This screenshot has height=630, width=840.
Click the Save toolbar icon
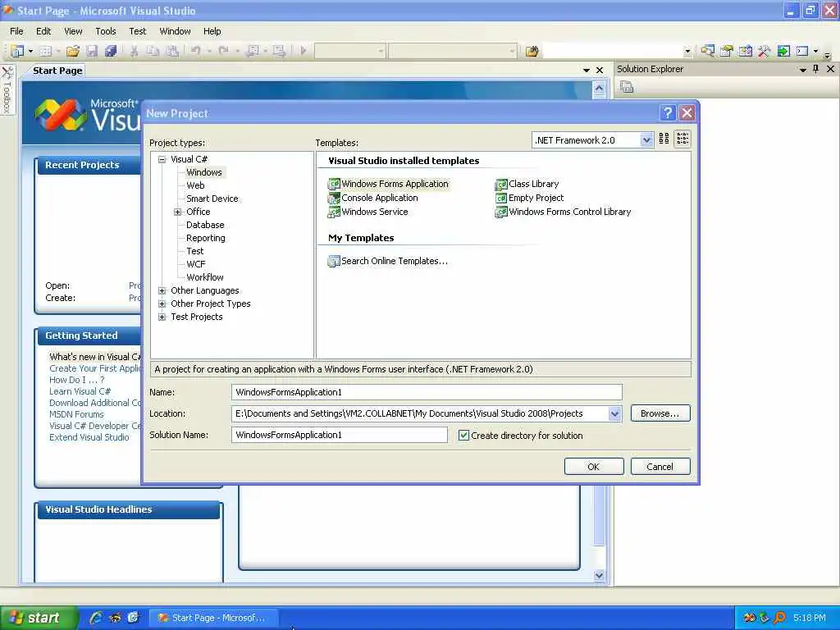click(x=92, y=51)
